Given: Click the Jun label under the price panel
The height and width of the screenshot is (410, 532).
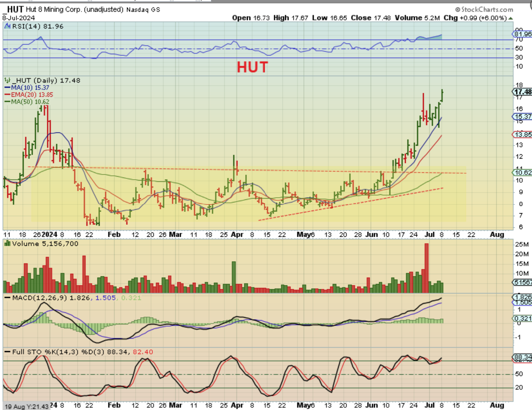Looking at the screenshot, I should point(371,235).
